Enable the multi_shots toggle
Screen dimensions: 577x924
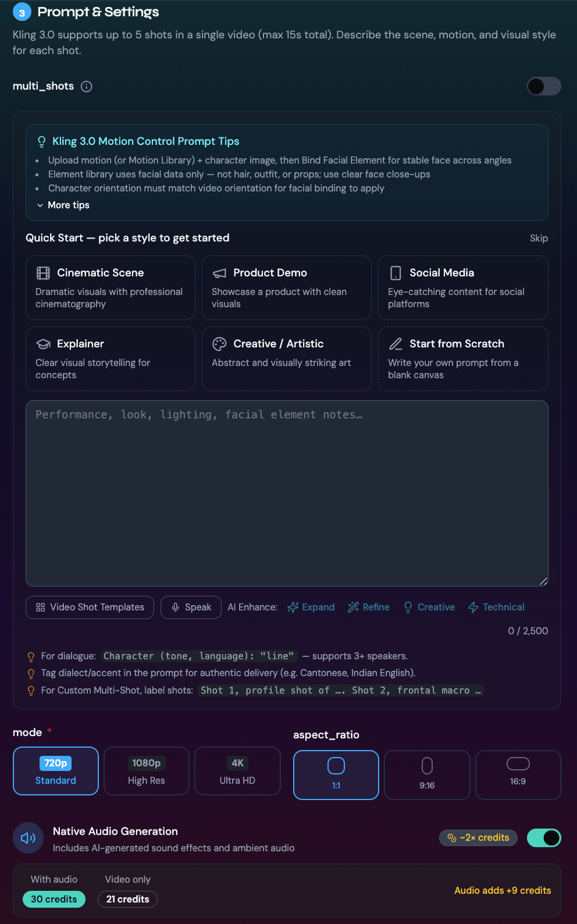point(544,86)
